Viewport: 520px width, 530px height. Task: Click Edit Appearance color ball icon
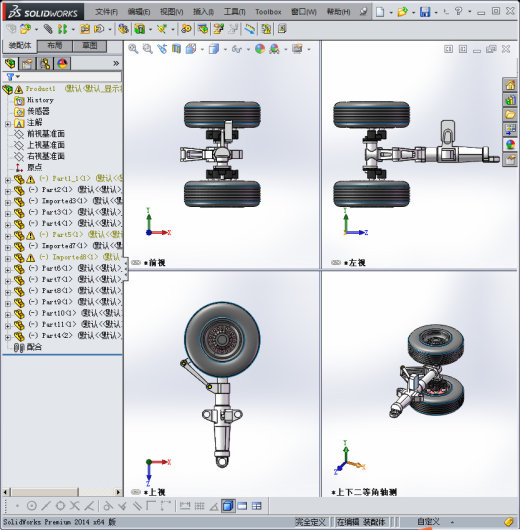(260, 49)
